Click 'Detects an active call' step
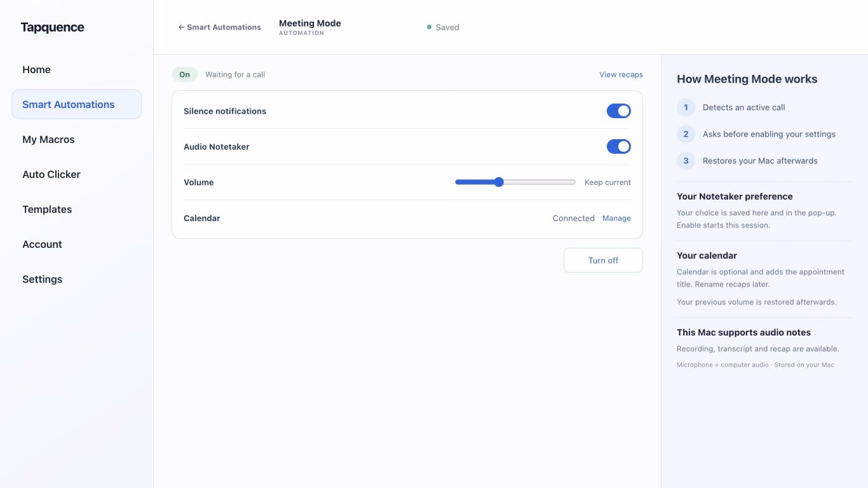Image resolution: width=868 pixels, height=488 pixels. pos(744,107)
